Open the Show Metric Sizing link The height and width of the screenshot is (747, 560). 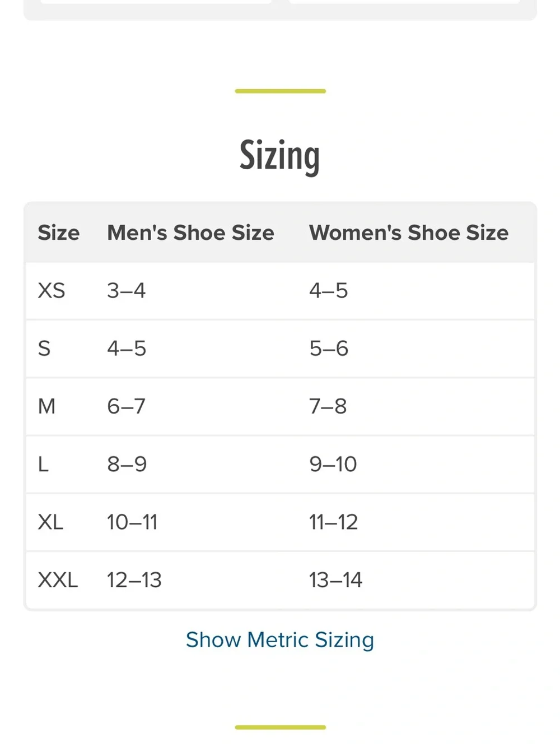[280, 639]
